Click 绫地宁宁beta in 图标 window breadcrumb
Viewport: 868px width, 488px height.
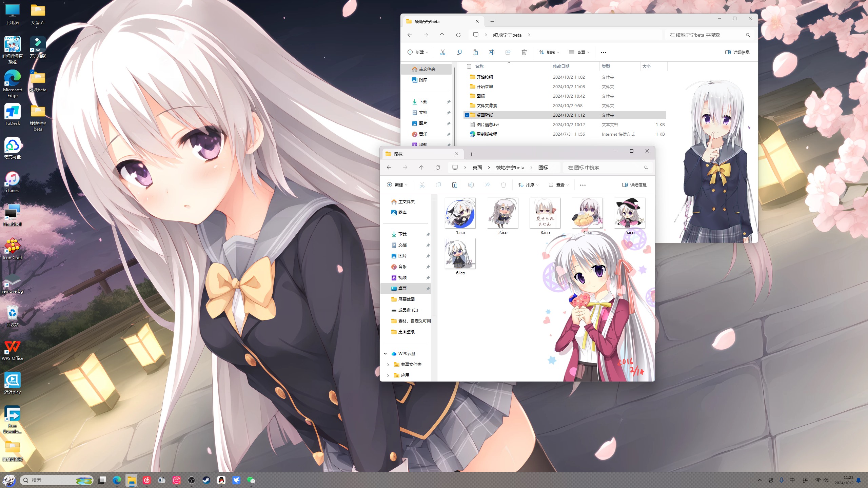510,168
